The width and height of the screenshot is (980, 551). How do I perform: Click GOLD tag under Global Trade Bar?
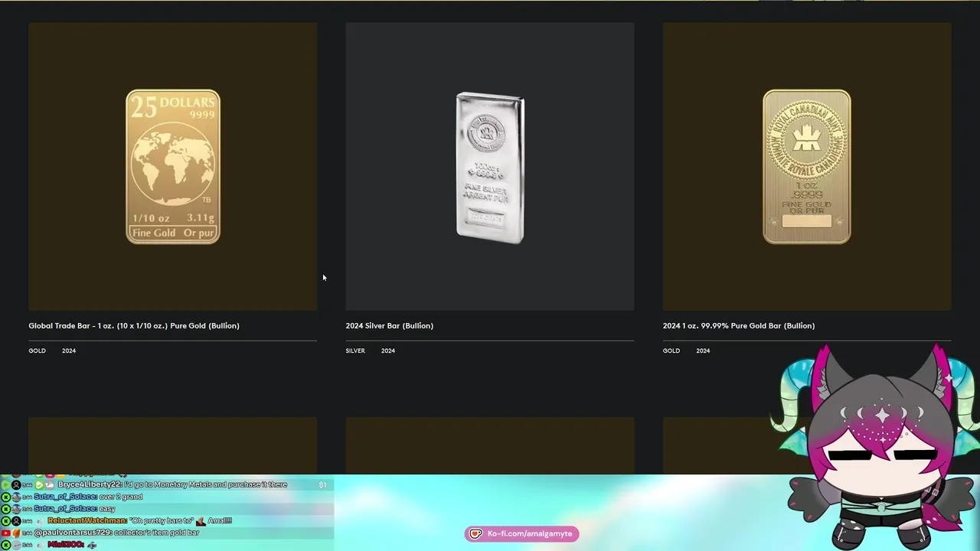(x=37, y=350)
